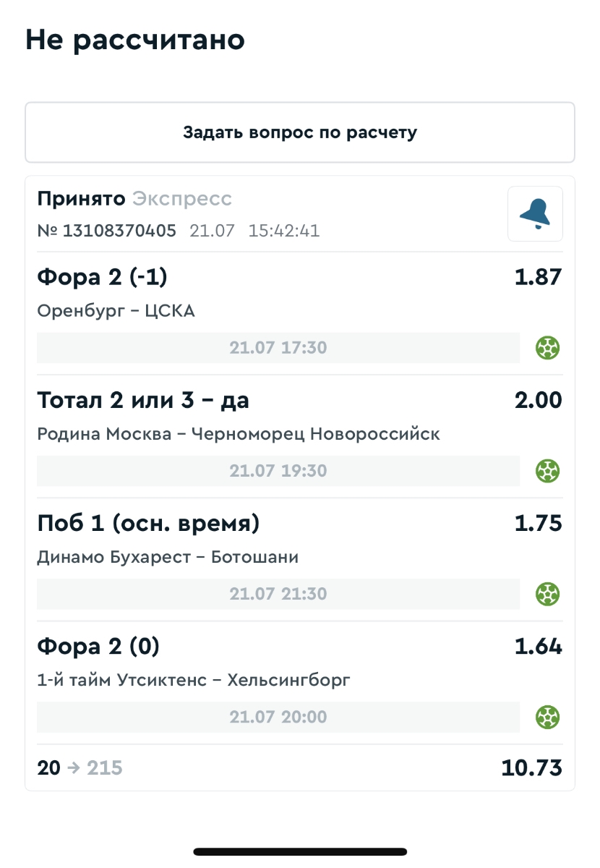
Task: Click the 21.07 21:30 time bar
Action: click(x=278, y=594)
